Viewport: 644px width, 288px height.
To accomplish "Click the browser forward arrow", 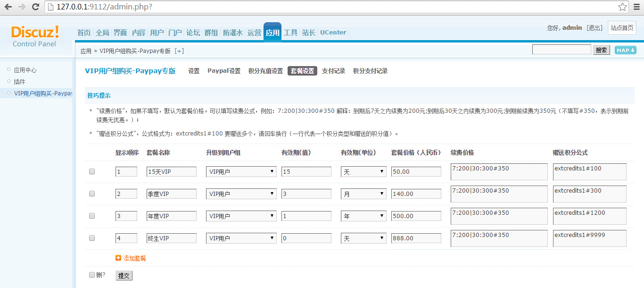I will pos(22,7).
